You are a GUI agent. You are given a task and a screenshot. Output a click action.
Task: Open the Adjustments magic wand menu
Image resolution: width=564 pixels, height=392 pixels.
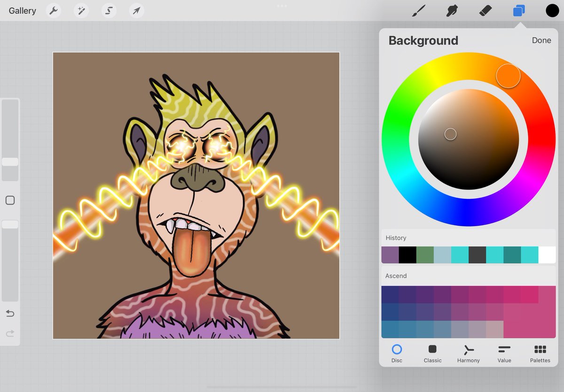coord(81,10)
